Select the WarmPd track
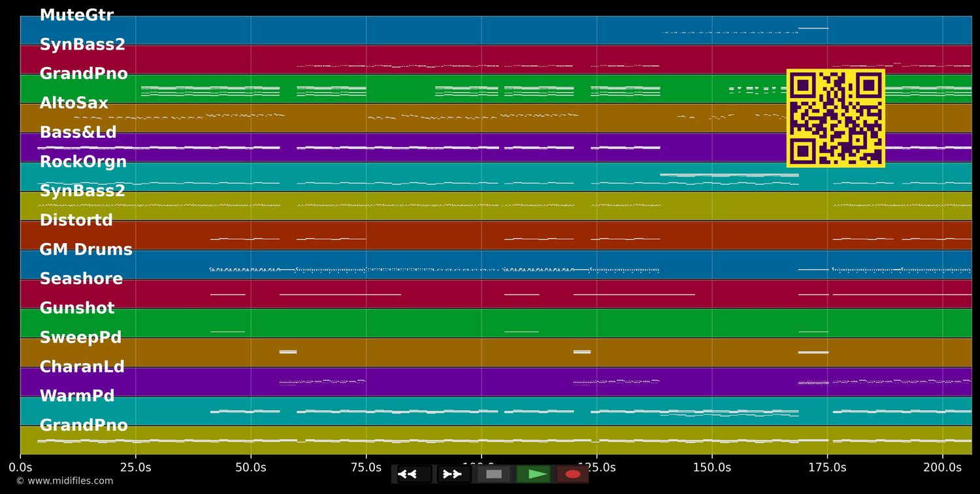 pyautogui.click(x=76, y=395)
